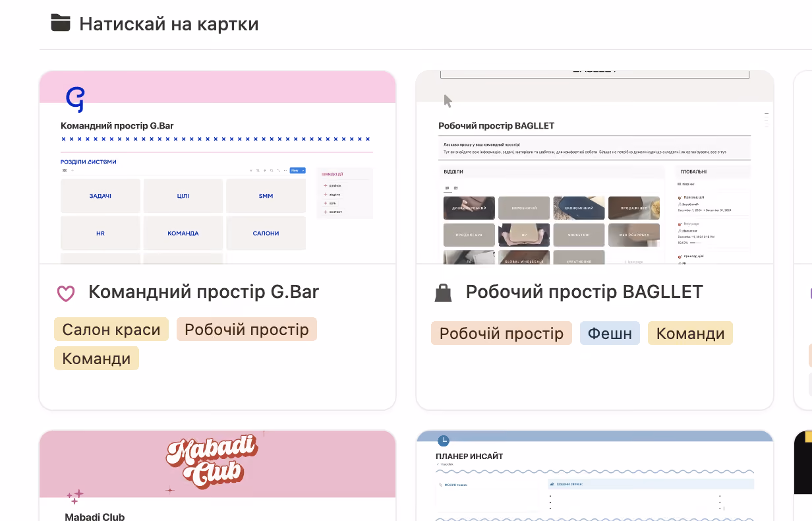Select Робочій простір tag on BAGLLET card
812x521 pixels.
502,334
